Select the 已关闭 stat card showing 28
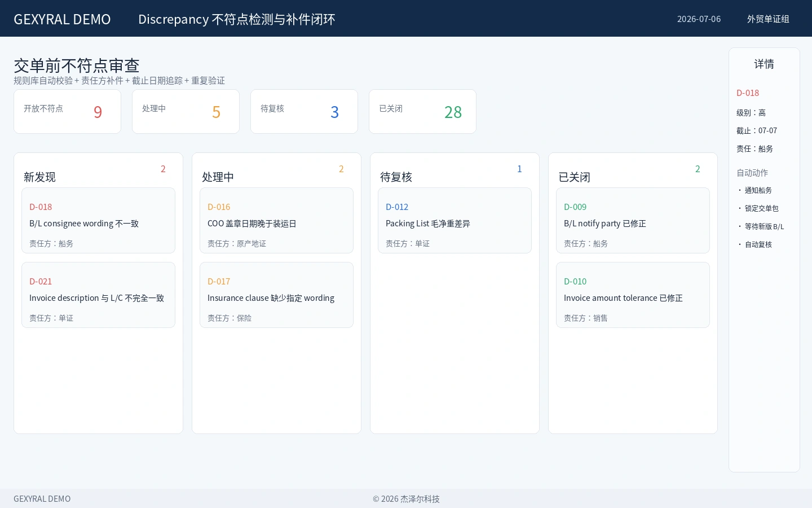The height and width of the screenshot is (508, 812). tap(422, 111)
